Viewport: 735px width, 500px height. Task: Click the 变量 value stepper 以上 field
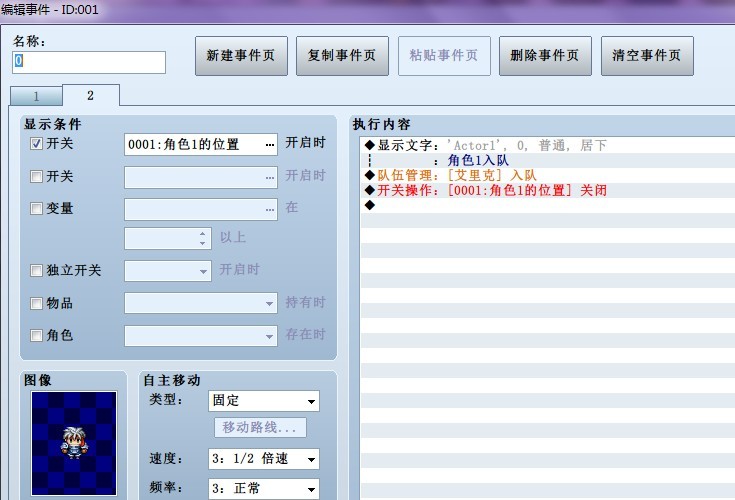168,238
